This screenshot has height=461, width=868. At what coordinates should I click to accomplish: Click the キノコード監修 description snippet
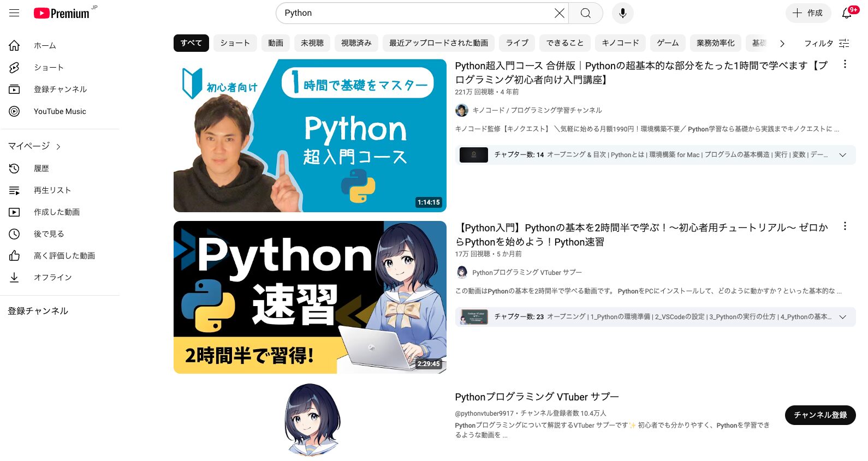647,129
